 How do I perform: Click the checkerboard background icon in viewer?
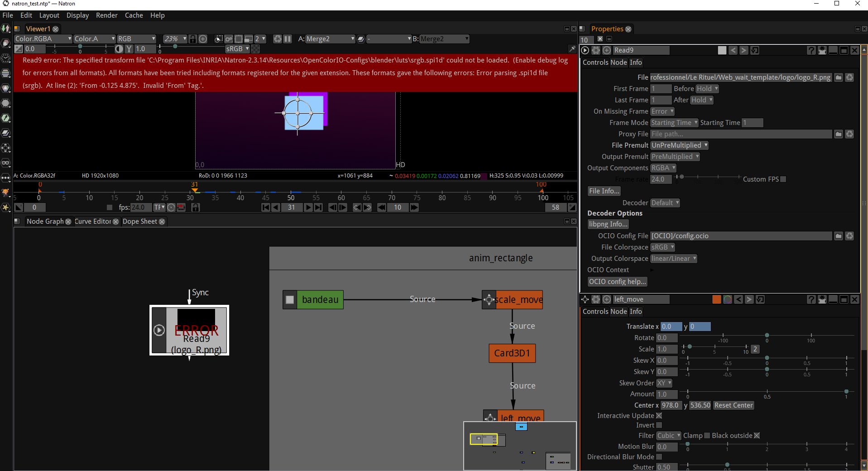coord(256,49)
